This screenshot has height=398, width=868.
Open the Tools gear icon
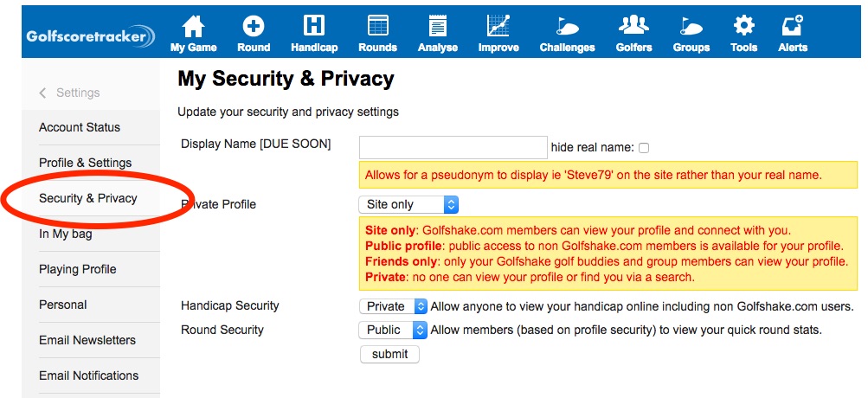pos(743,26)
